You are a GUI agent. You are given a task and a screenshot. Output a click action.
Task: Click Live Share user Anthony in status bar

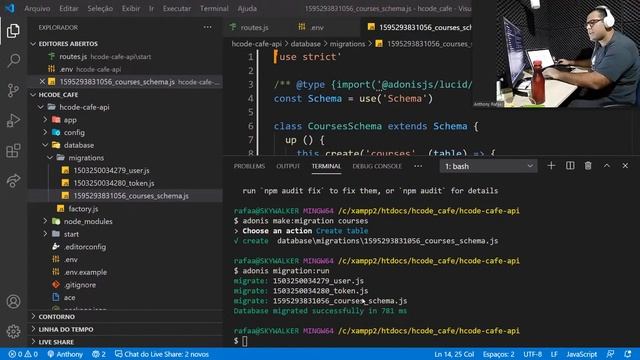click(x=65, y=354)
